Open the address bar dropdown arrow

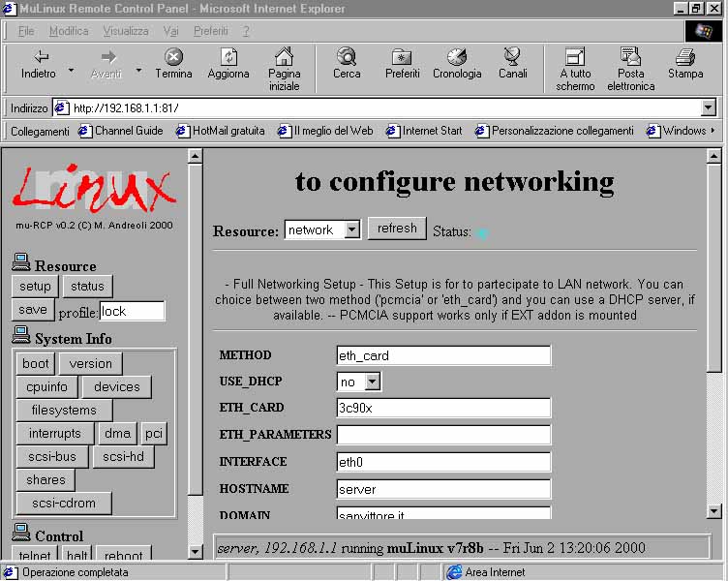pyautogui.click(x=708, y=108)
